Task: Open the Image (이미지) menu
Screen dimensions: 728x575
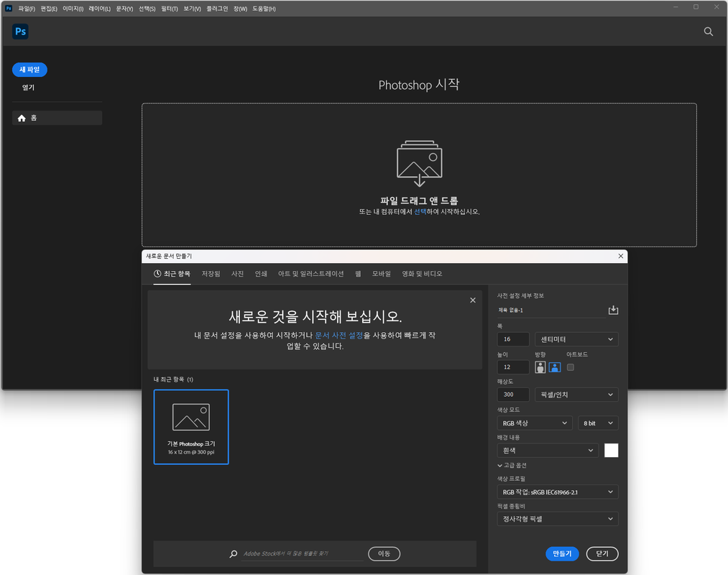Action: 73,9
